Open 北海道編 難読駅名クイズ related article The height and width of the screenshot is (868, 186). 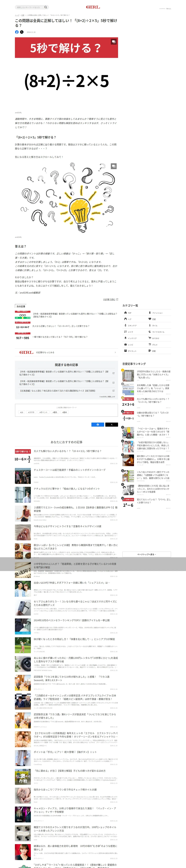tap(57, 391)
